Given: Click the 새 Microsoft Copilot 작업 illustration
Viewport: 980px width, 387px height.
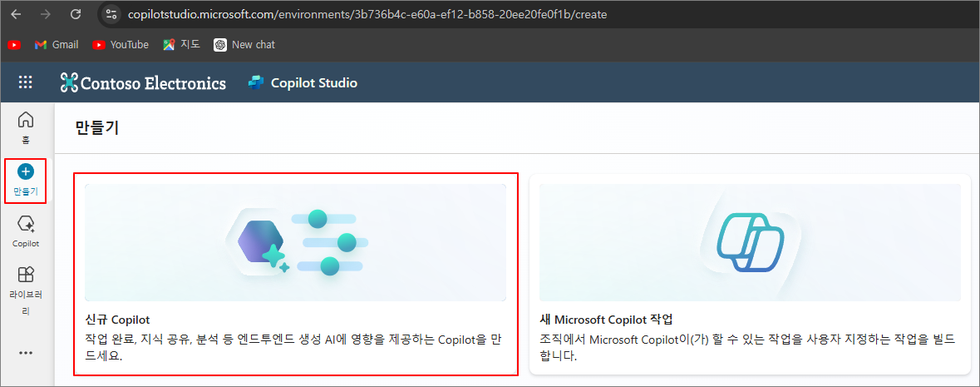Looking at the screenshot, I should pyautogui.click(x=750, y=242).
